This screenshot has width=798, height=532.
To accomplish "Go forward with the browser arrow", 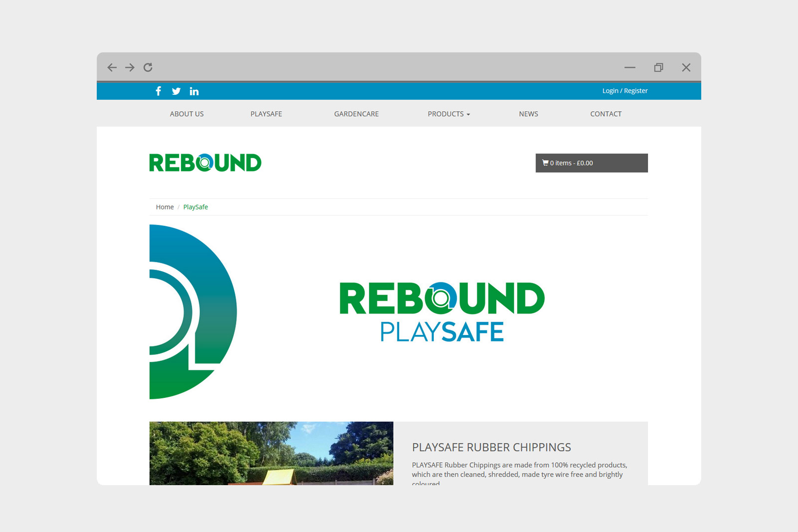I will (130, 67).
